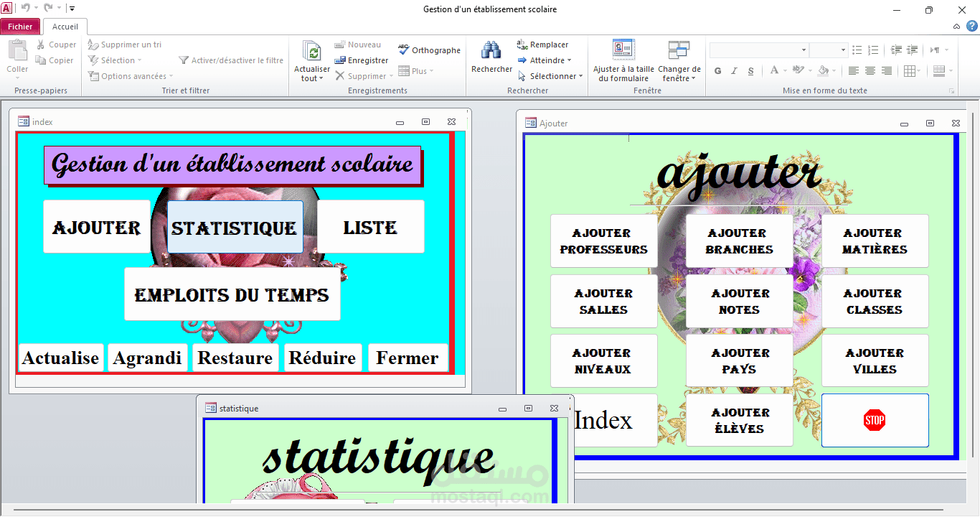Open AJOUTER PROFESSEURS in Ajouter window
The height and width of the screenshot is (517, 980).
coord(604,241)
